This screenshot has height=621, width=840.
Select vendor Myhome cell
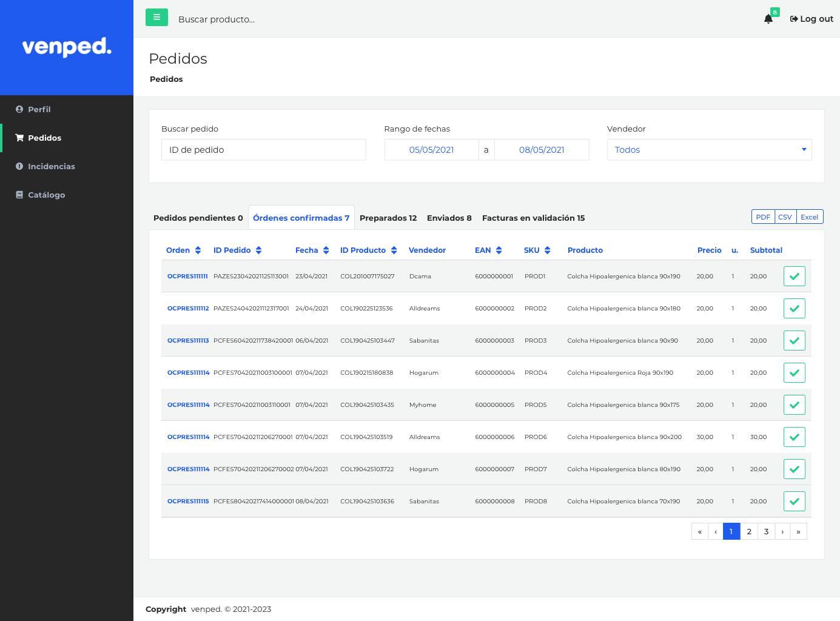(423, 404)
